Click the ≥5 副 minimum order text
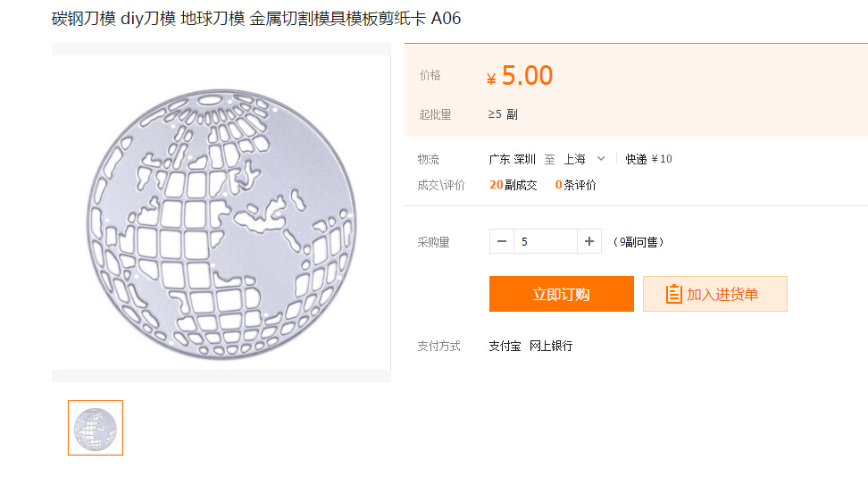Viewport: 868px width, 477px height. 503,114
